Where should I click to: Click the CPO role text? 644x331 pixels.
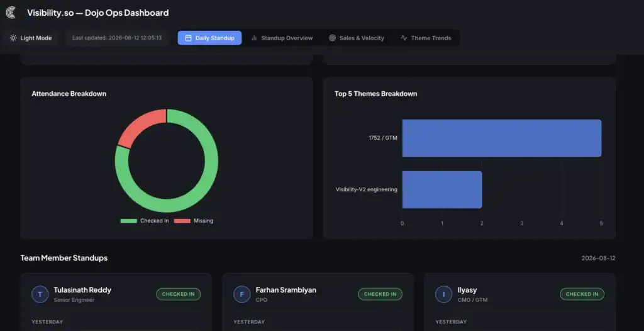tap(262, 300)
